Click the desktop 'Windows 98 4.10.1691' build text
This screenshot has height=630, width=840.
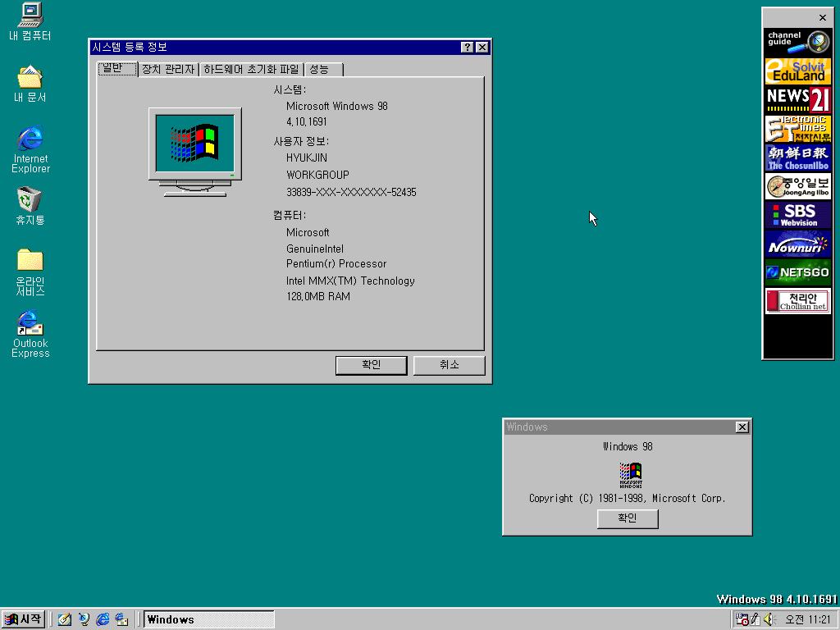coord(777,599)
